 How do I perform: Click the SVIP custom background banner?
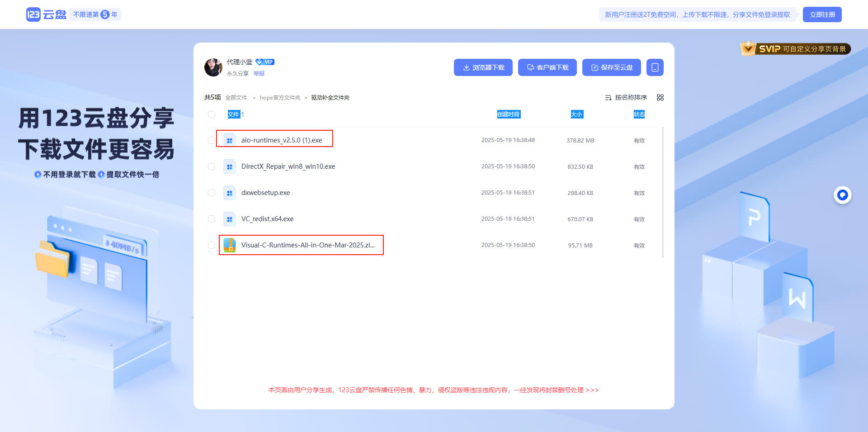click(796, 48)
